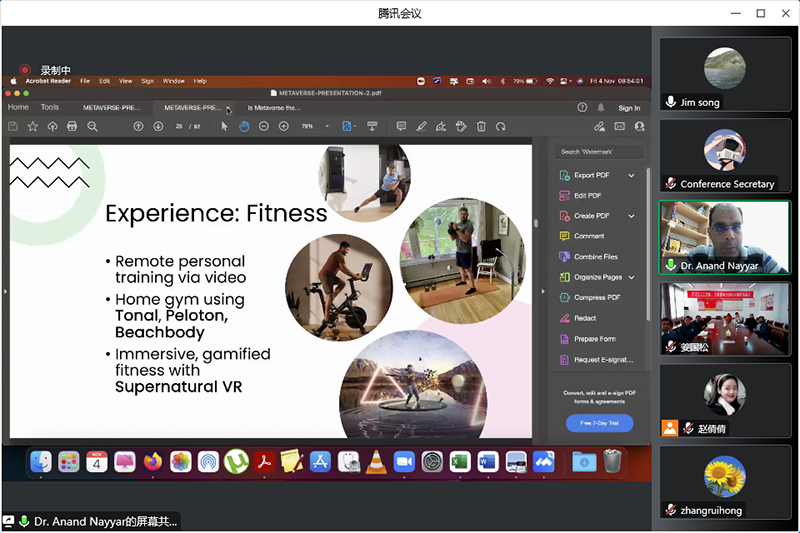Viewport: 800px width, 533px height.
Task: Click the Search 'Watermark' tools field
Action: 600,151
